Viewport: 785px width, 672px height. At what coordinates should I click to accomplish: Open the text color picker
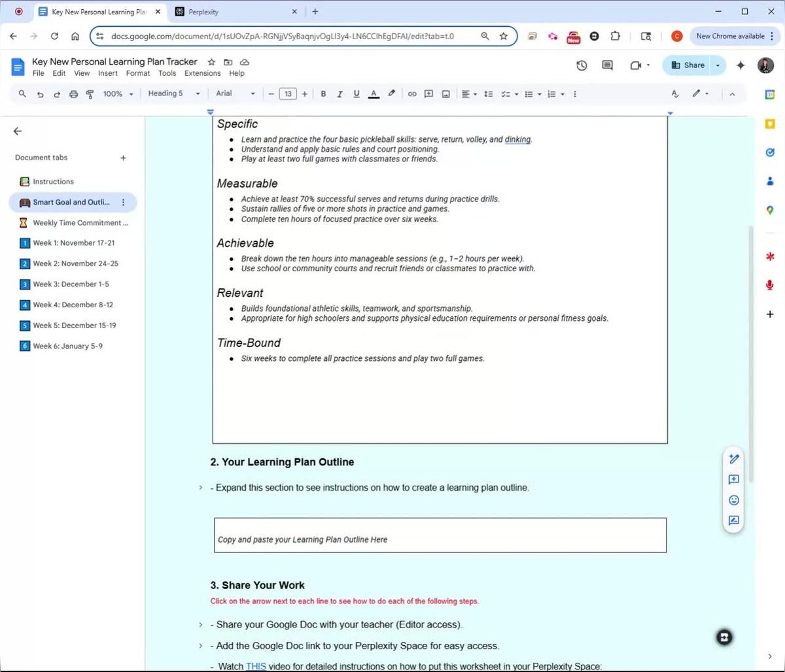point(374,94)
